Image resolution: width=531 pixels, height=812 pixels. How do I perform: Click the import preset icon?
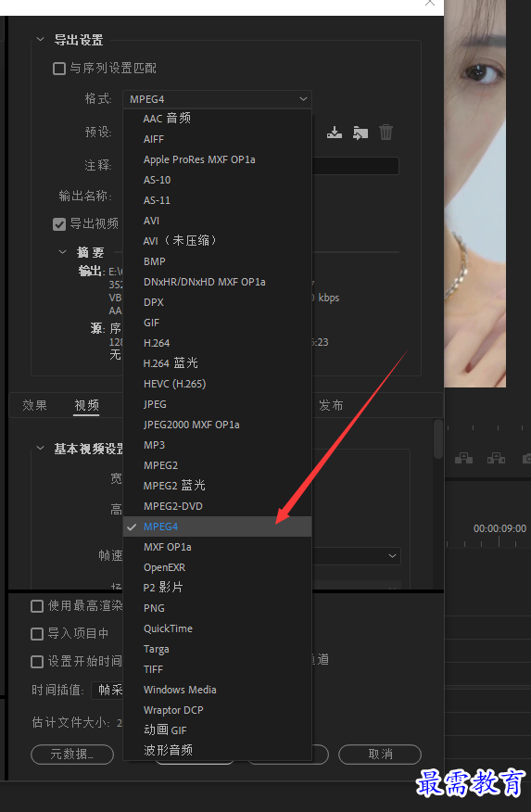click(360, 133)
